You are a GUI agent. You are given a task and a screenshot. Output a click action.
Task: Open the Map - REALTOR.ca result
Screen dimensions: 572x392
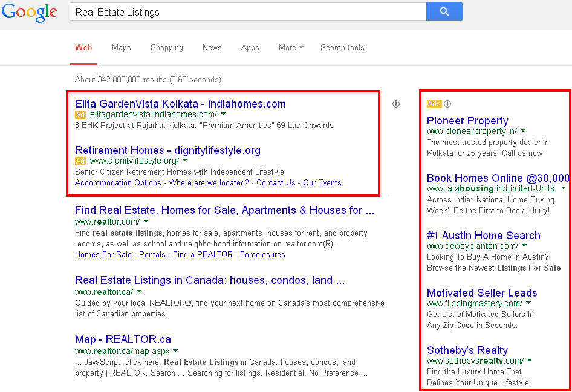123,339
